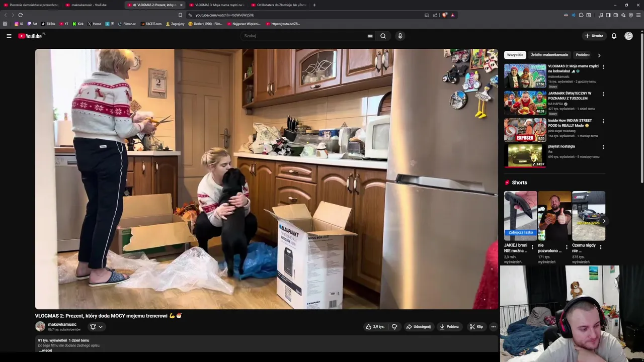The width and height of the screenshot is (644, 362).
Task: Open options menu for JARMARK ŚWIĄTECZNY video
Action: coord(603,94)
